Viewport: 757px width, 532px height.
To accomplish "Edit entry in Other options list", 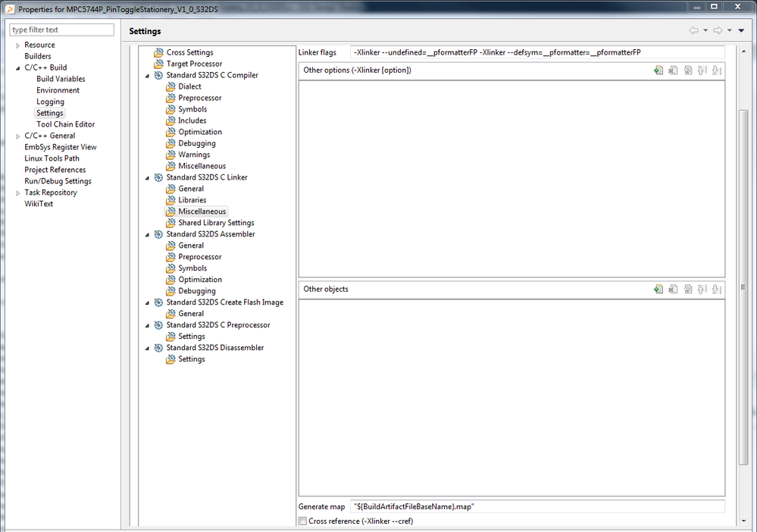I will coord(688,70).
